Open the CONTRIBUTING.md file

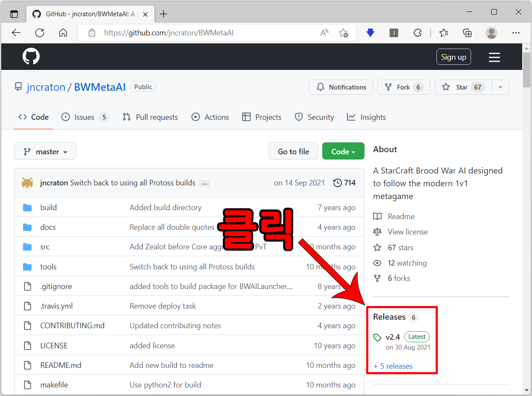coord(72,326)
